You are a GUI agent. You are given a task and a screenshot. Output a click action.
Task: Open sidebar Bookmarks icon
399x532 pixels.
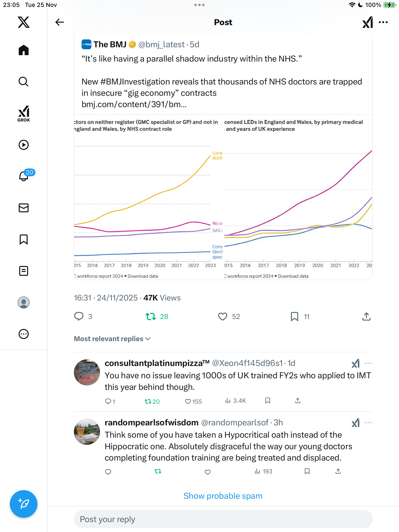coord(24,239)
